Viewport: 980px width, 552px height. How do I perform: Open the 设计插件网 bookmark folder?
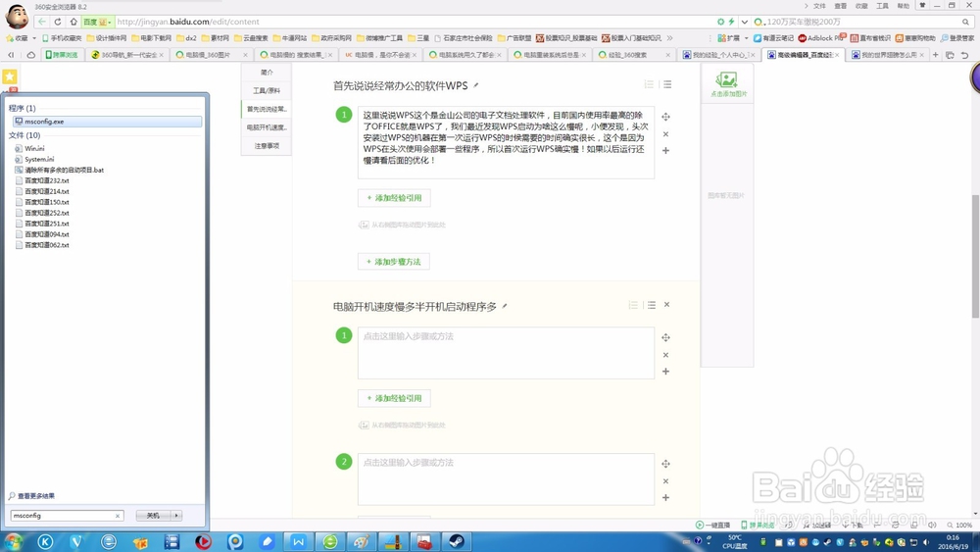pos(106,38)
